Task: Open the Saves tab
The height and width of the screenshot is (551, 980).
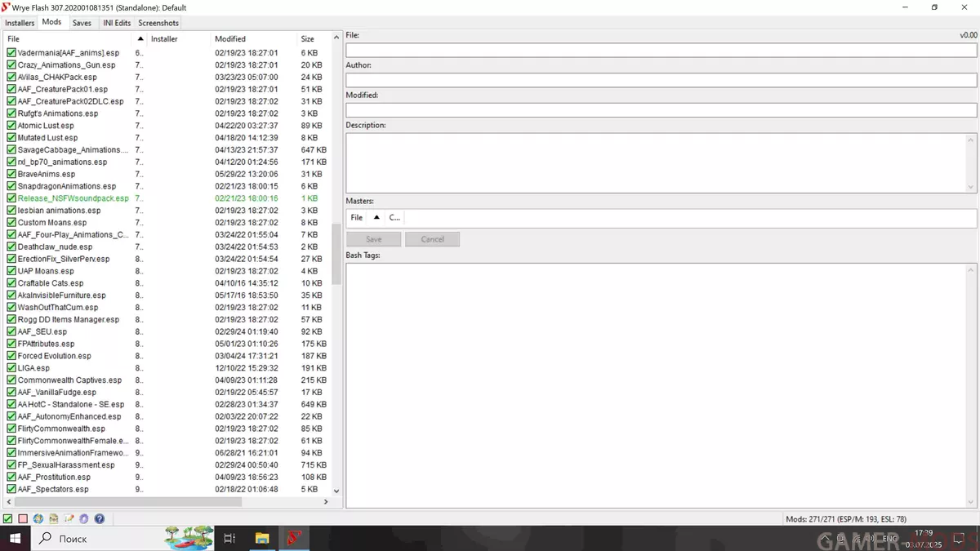Action: tap(82, 23)
